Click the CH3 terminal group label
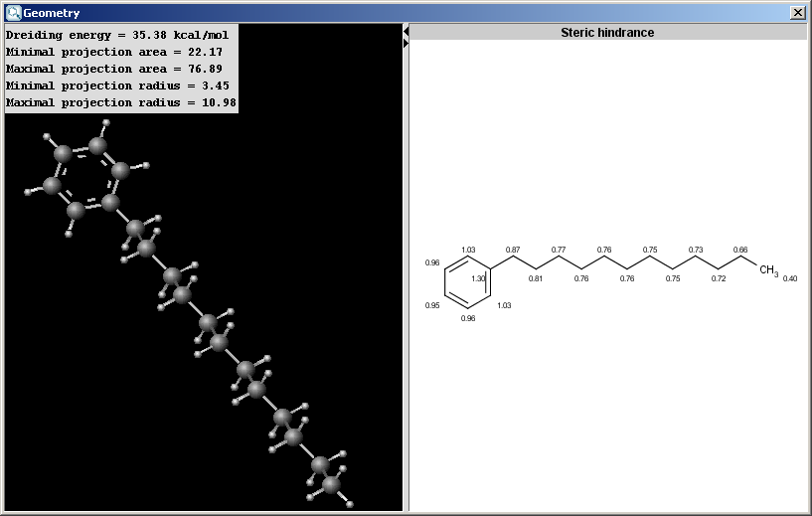812x516 pixels. coord(767,269)
